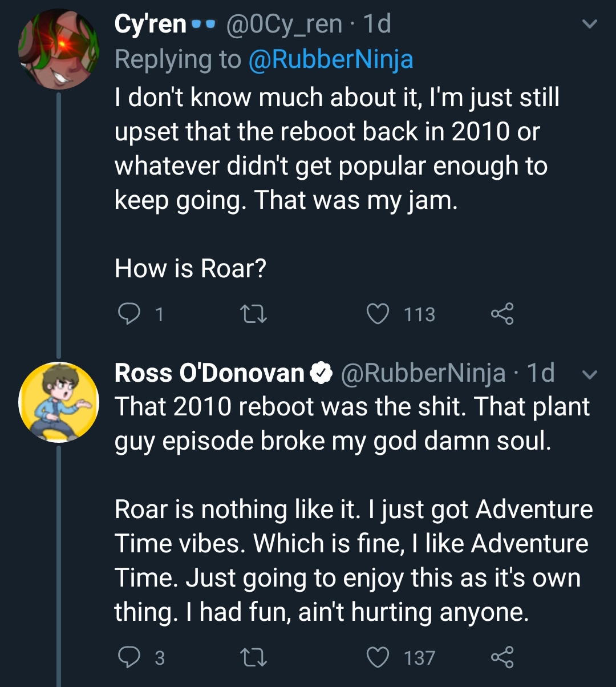The image size is (616, 687).
Task: Like Cy'ren's tweet with 113 likes
Action: point(378,314)
